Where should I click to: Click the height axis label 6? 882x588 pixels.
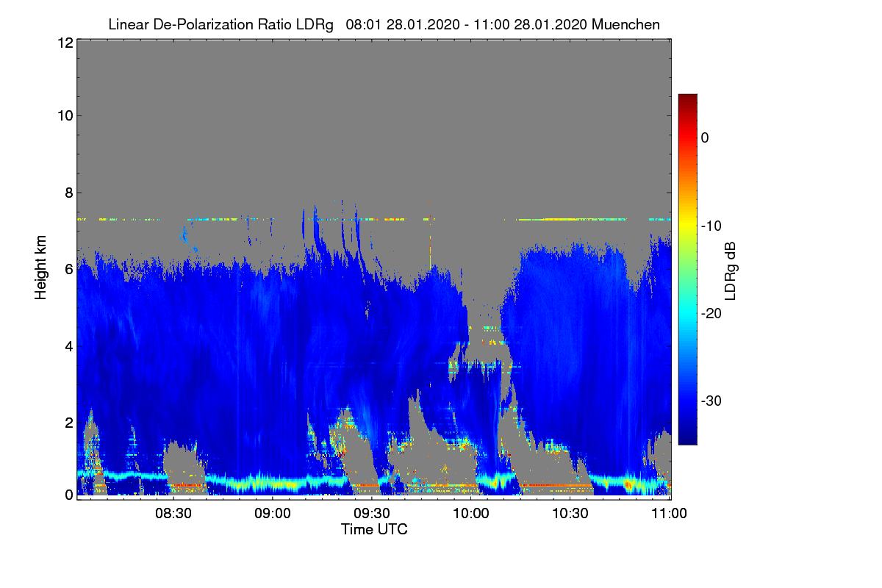(68, 269)
